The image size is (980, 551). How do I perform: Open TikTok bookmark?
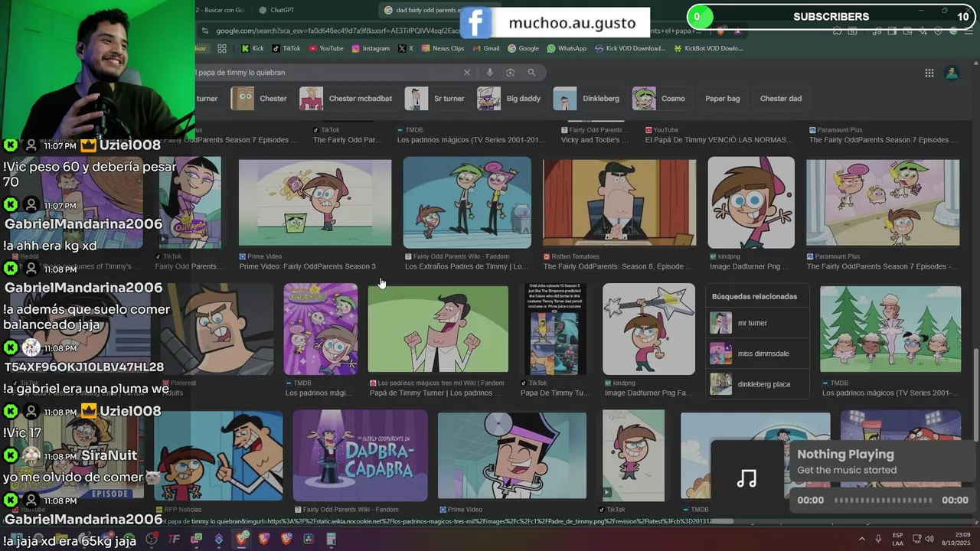(x=286, y=48)
